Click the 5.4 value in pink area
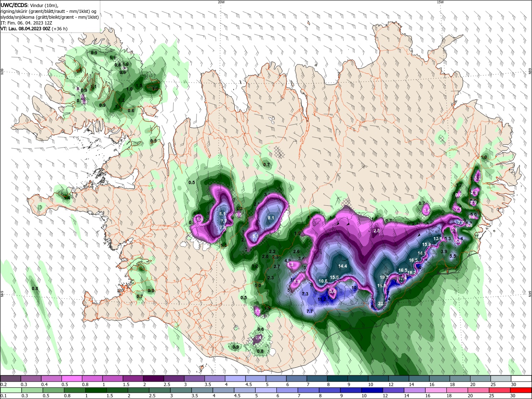532x399 pixels. tap(256, 236)
